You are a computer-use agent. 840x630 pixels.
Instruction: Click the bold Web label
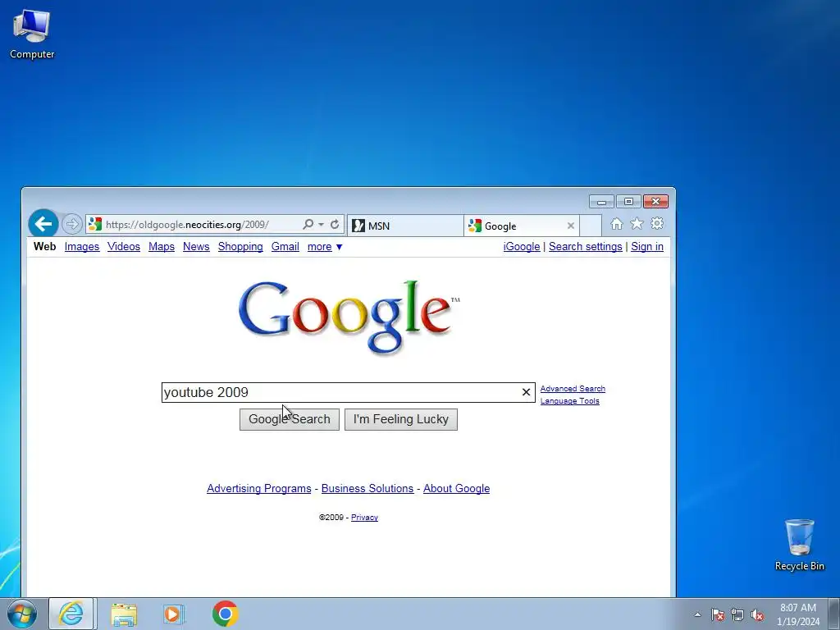coord(44,246)
